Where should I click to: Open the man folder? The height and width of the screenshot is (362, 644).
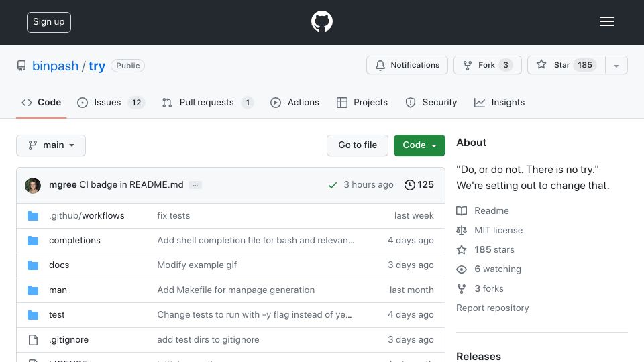coord(58,290)
